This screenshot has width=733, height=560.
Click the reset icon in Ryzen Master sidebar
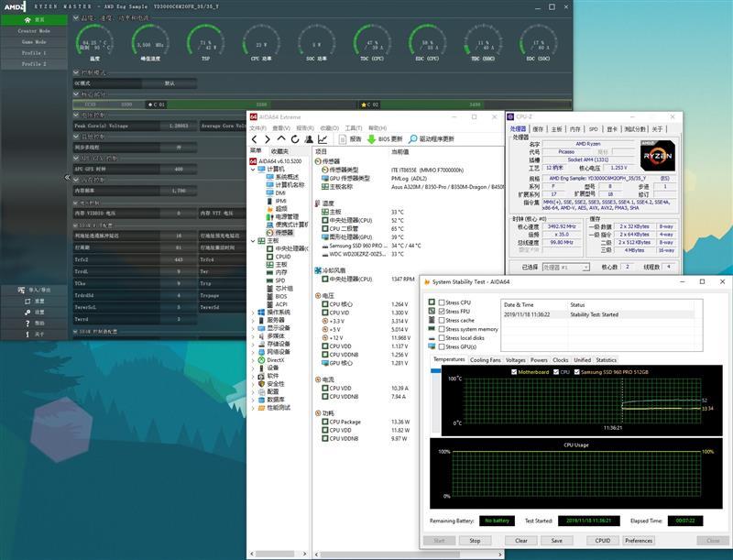click(27, 301)
